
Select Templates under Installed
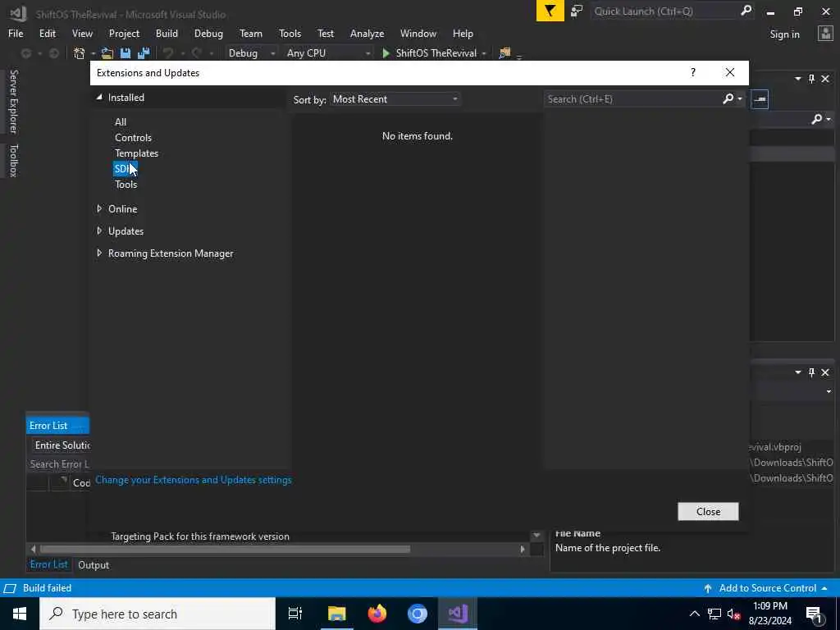[137, 153]
